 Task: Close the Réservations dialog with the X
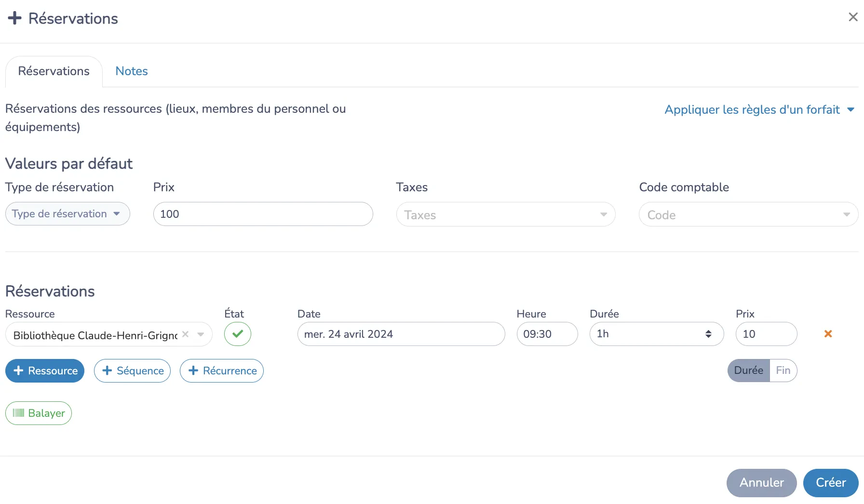[853, 17]
